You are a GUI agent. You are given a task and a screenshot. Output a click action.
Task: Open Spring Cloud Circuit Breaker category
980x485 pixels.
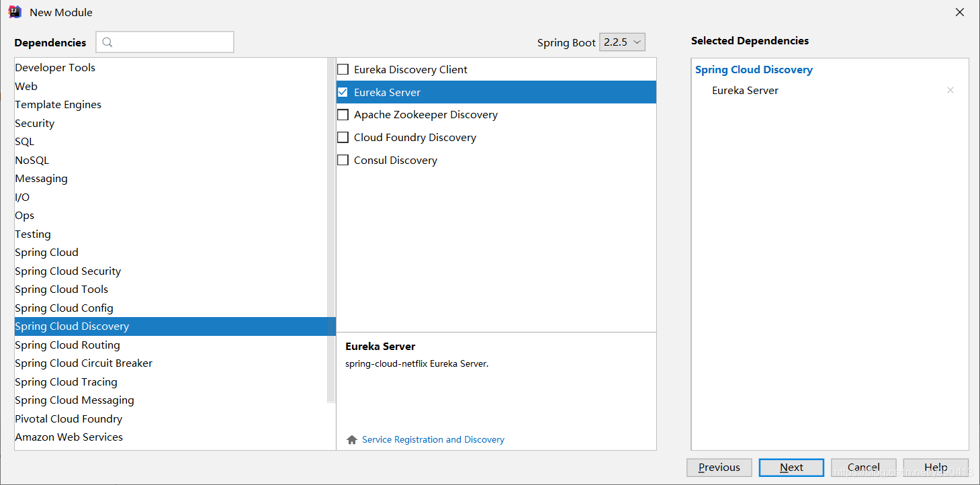pyautogui.click(x=171, y=363)
